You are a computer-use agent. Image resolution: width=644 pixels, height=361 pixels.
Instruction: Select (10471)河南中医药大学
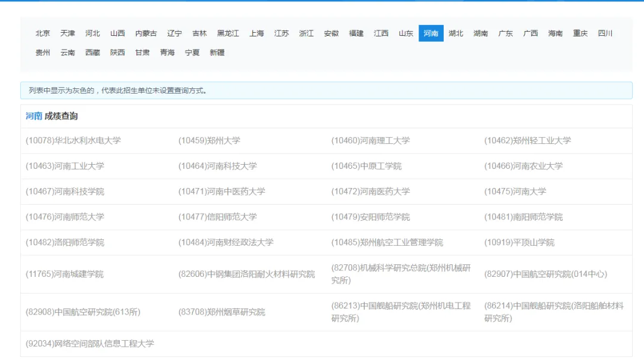[x=222, y=192]
